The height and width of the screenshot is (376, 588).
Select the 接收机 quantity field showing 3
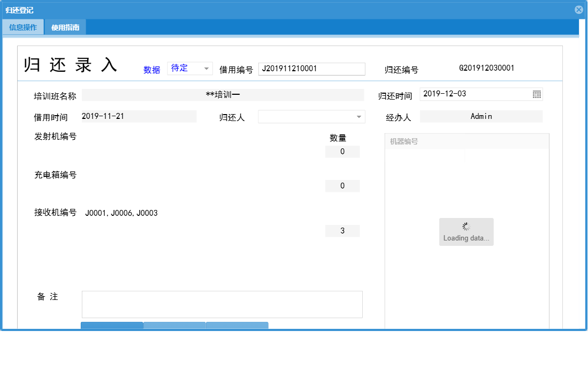coord(342,230)
